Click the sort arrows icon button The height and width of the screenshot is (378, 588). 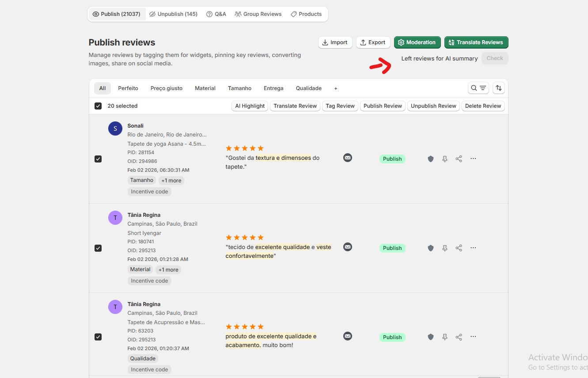click(499, 88)
